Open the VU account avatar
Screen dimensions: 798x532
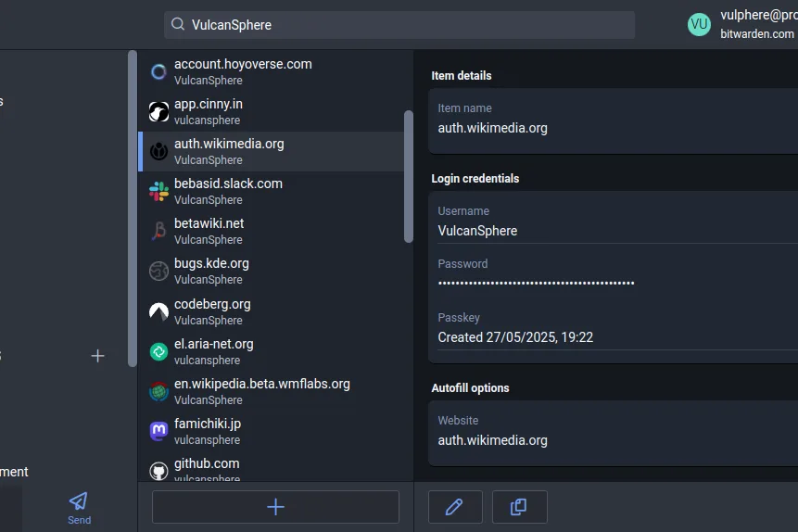pyautogui.click(x=699, y=24)
